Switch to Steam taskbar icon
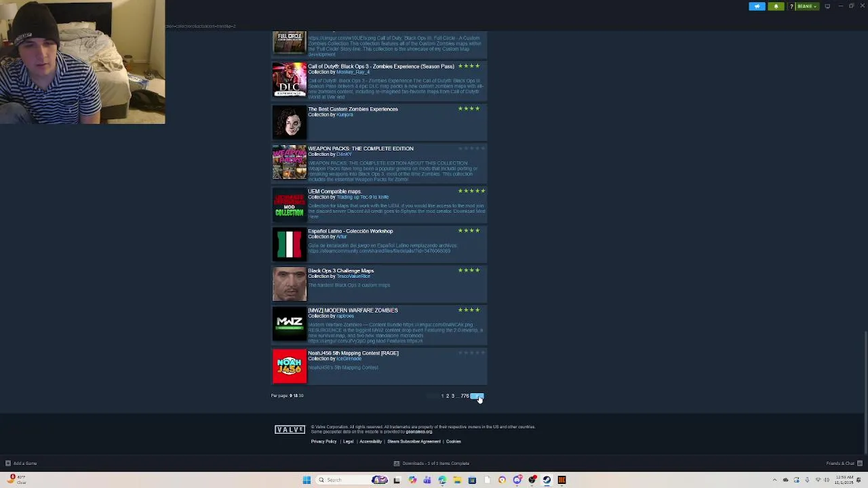The width and height of the screenshot is (868, 488). (547, 480)
